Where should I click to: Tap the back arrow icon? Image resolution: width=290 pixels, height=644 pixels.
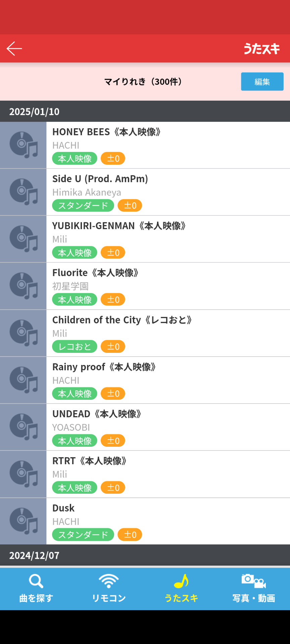pyautogui.click(x=14, y=49)
